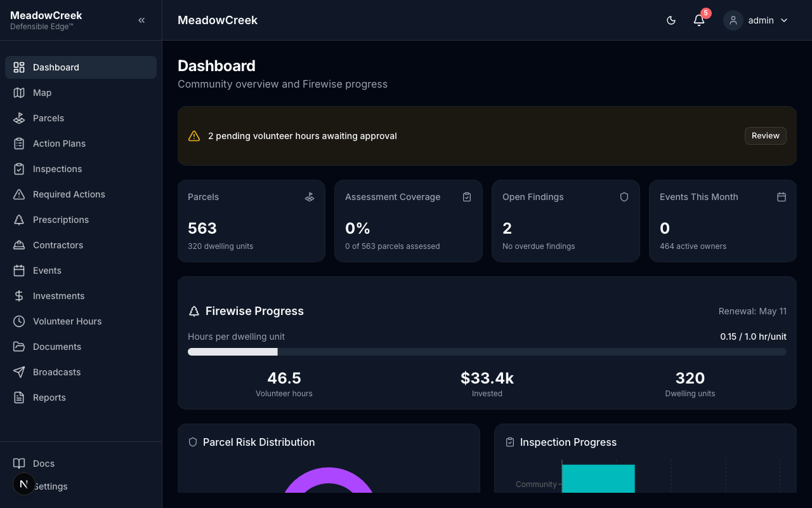Click '0.15 / 1.0 hr/unit' text

[x=753, y=337]
